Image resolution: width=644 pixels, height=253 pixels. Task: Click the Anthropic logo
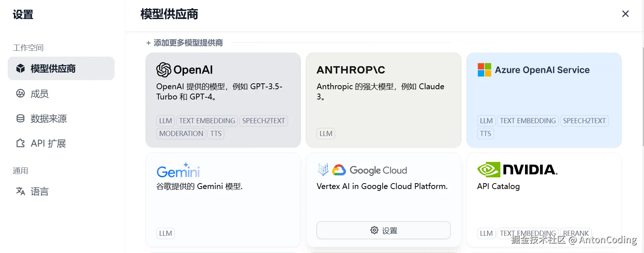click(351, 70)
